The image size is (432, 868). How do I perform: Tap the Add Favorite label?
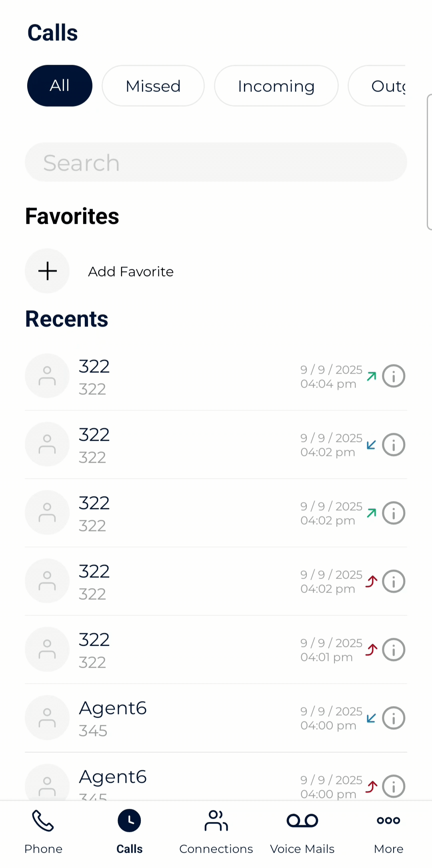(x=131, y=272)
